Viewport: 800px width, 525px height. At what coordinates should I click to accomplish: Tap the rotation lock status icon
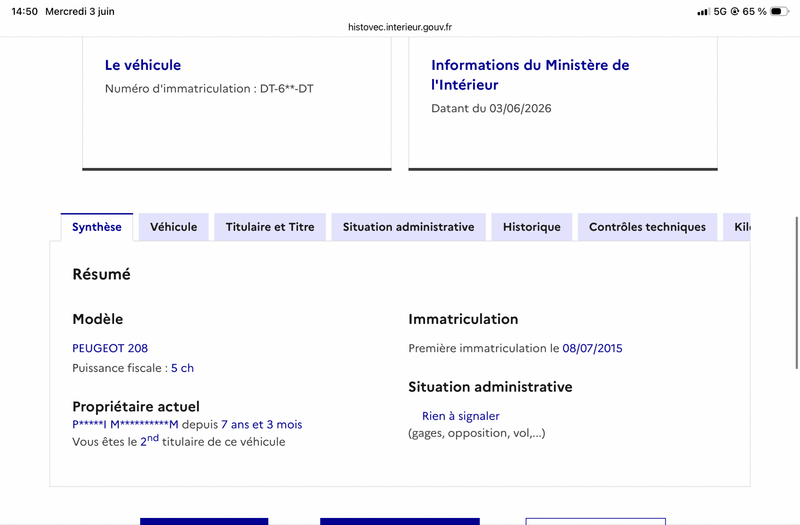[735, 11]
